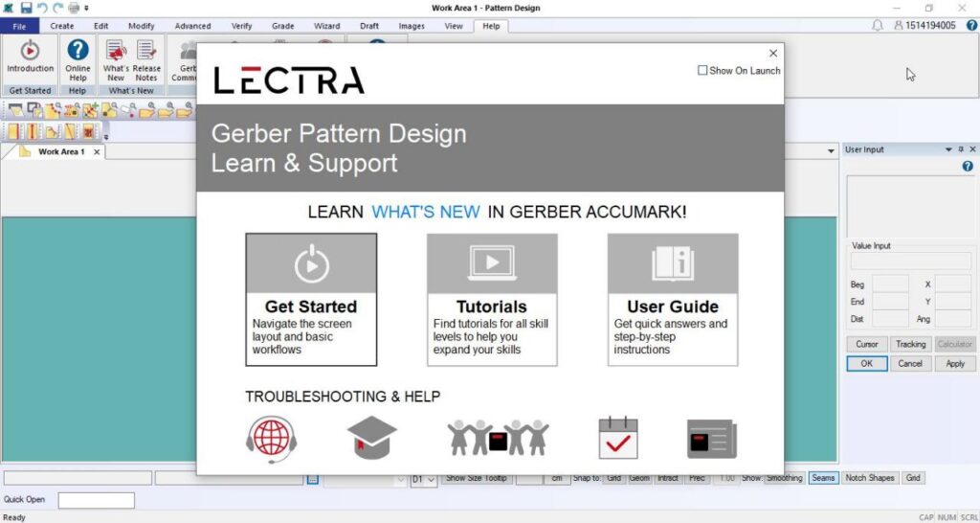Expand the D1 dropdown in bottom bar
Screen dimensions: 980x523
tap(431, 479)
